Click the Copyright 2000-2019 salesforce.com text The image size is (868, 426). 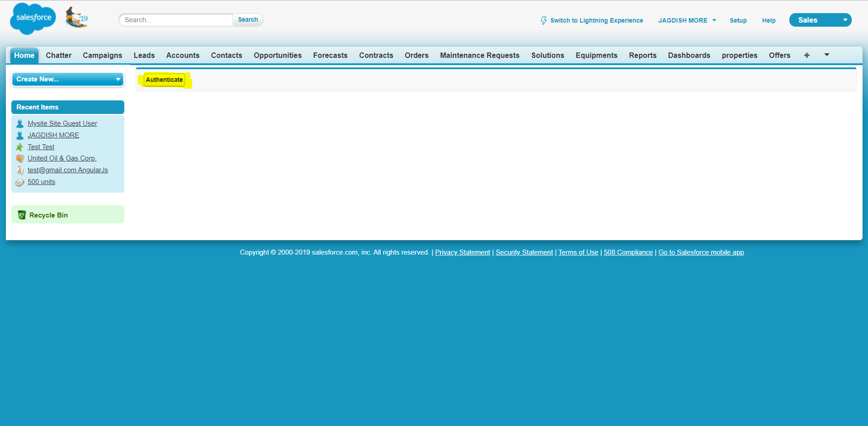[335, 252]
